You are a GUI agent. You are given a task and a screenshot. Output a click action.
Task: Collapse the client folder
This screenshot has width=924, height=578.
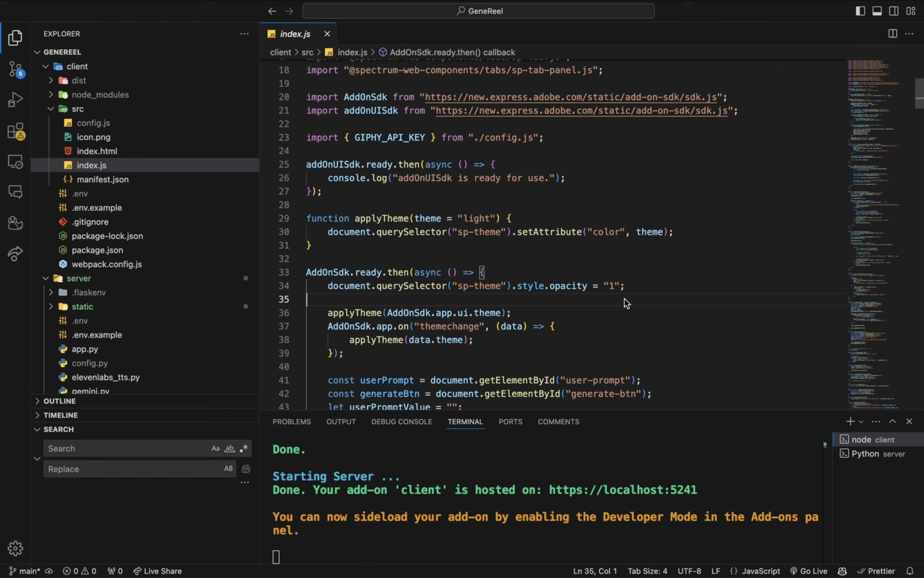[x=46, y=66]
